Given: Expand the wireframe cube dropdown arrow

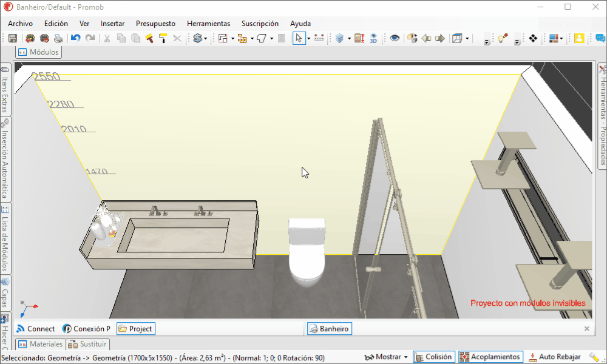Looking at the screenshot, I should coord(467,38).
